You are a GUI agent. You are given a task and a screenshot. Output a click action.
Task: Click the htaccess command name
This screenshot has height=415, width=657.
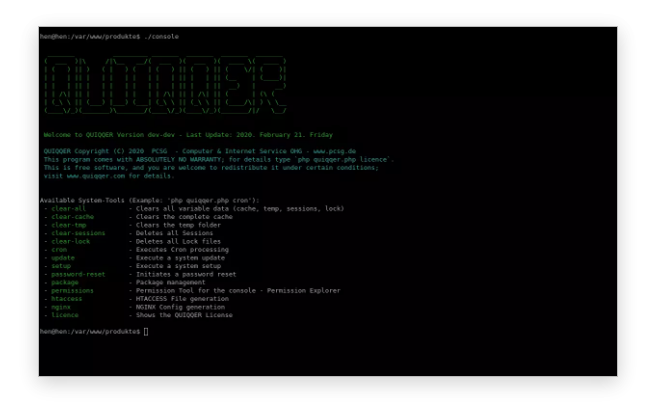[66, 298]
